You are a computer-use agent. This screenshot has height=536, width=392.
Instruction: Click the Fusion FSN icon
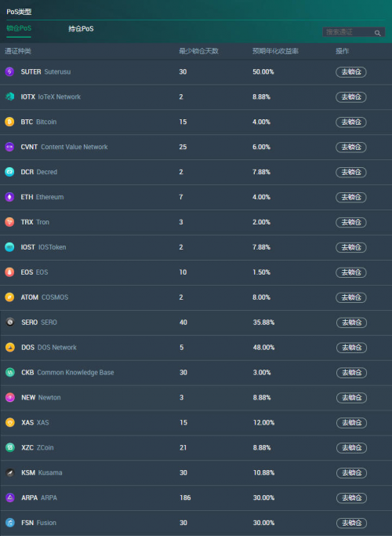(10, 523)
